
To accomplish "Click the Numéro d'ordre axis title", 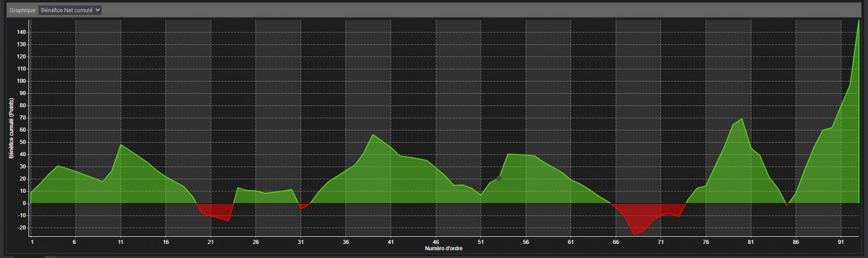I will coord(444,248).
